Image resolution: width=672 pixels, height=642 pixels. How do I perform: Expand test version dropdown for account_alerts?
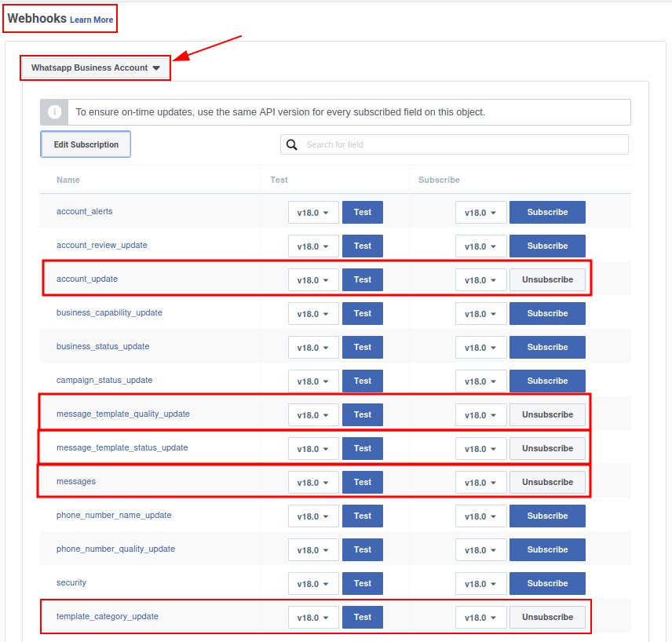coord(313,213)
